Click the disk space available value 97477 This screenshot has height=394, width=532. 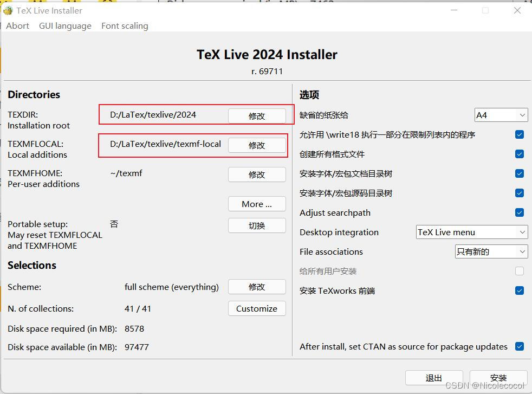[x=137, y=347]
